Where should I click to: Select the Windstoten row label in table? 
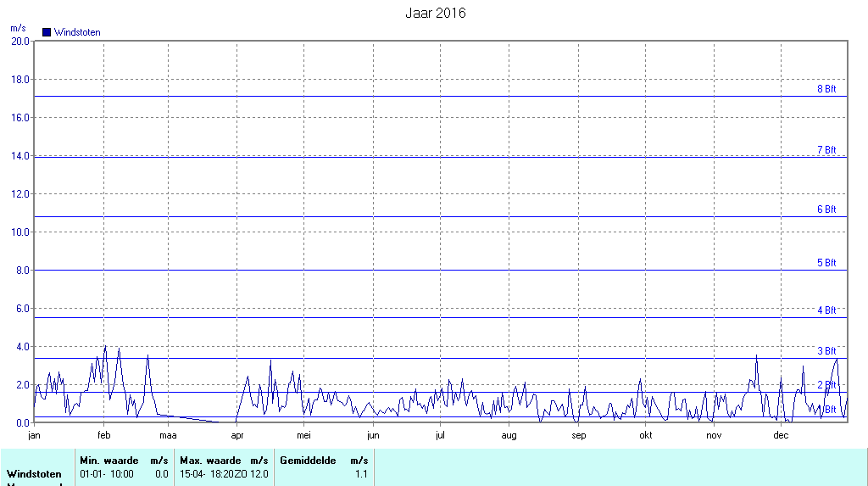pos(35,474)
